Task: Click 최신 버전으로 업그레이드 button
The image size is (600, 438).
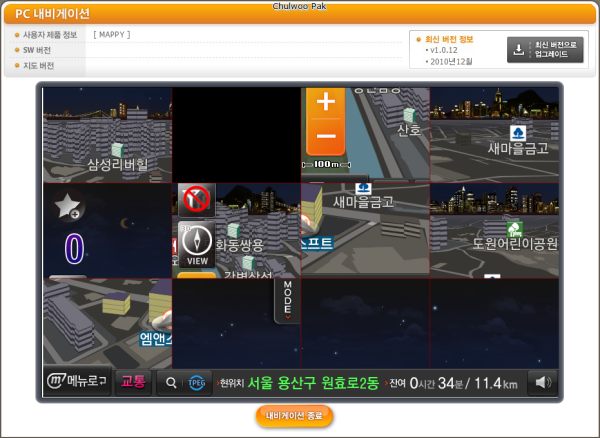Action: 545,50
